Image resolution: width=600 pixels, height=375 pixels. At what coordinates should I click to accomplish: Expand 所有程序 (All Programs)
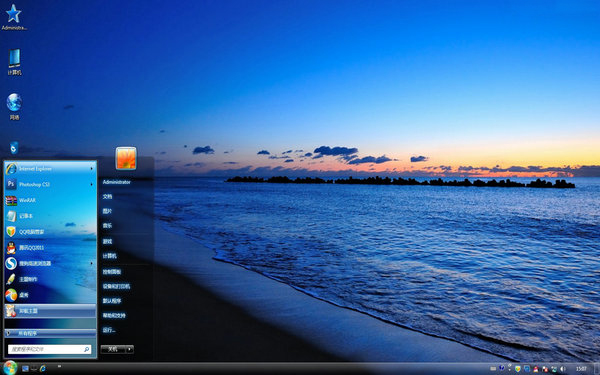pyautogui.click(x=50, y=333)
